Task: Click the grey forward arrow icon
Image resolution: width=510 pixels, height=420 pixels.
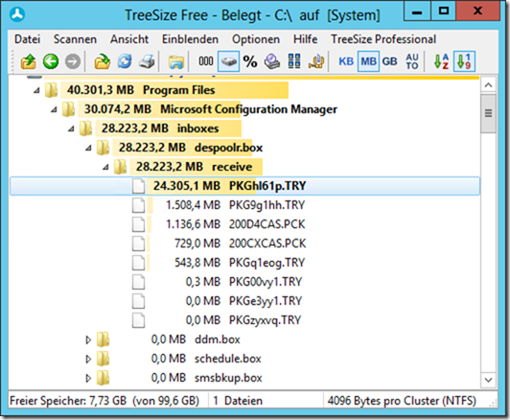Action: coord(73,61)
